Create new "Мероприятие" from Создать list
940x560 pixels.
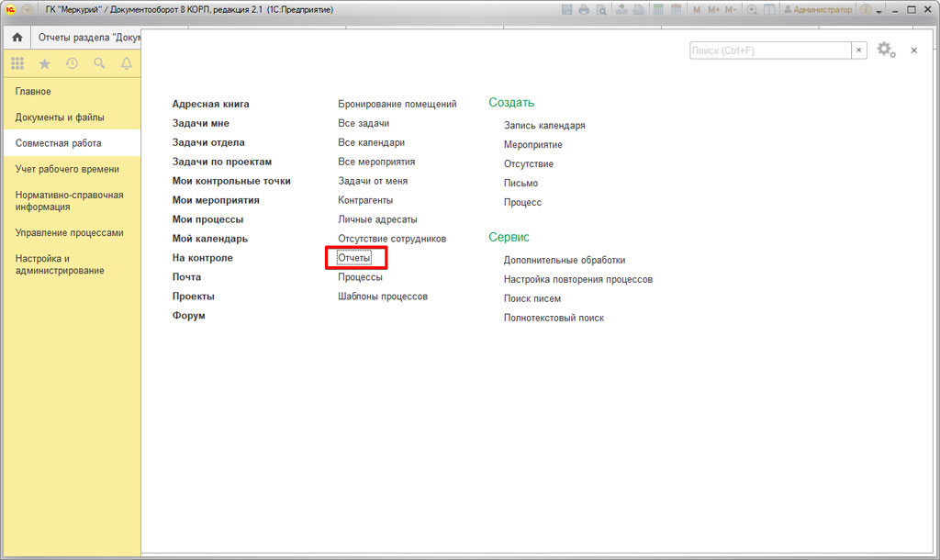[x=532, y=145]
